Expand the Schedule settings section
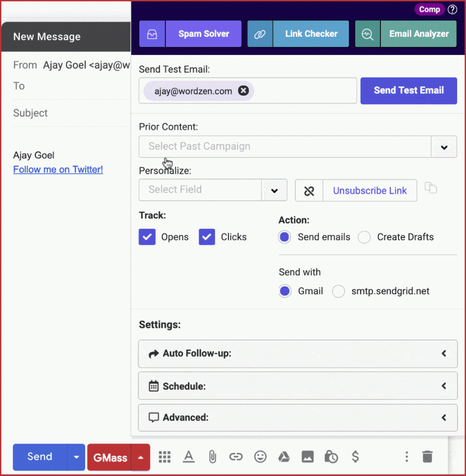Screen dimensions: 466x476 tap(298, 386)
